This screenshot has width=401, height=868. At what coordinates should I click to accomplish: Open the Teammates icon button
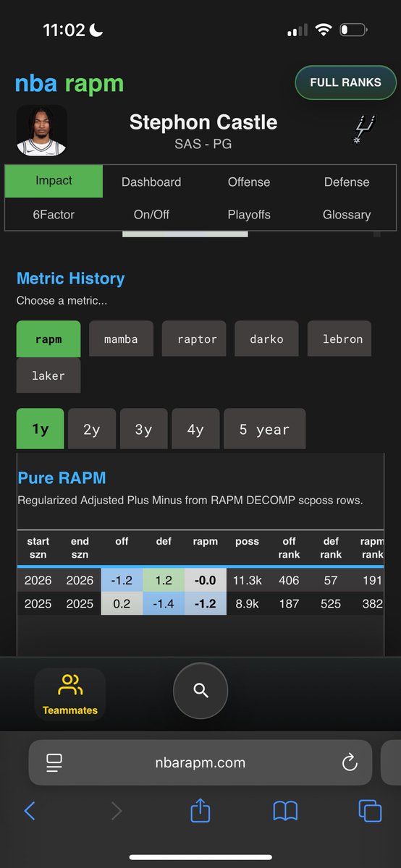(x=69, y=694)
